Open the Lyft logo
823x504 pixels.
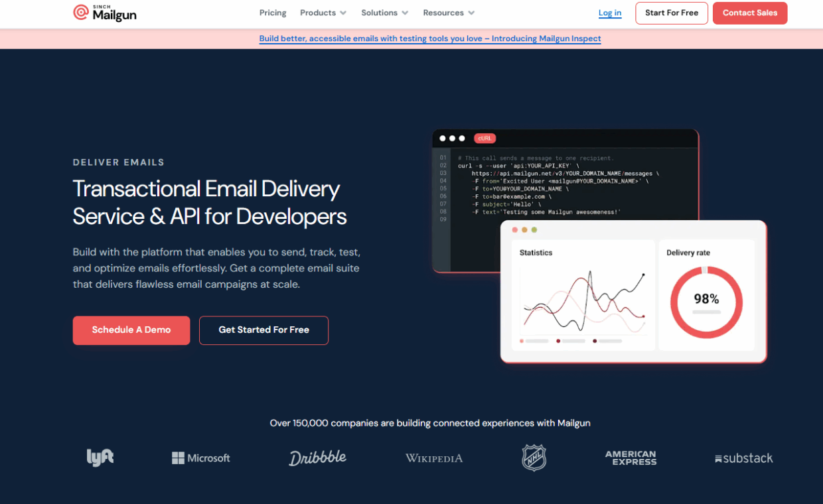[100, 458]
